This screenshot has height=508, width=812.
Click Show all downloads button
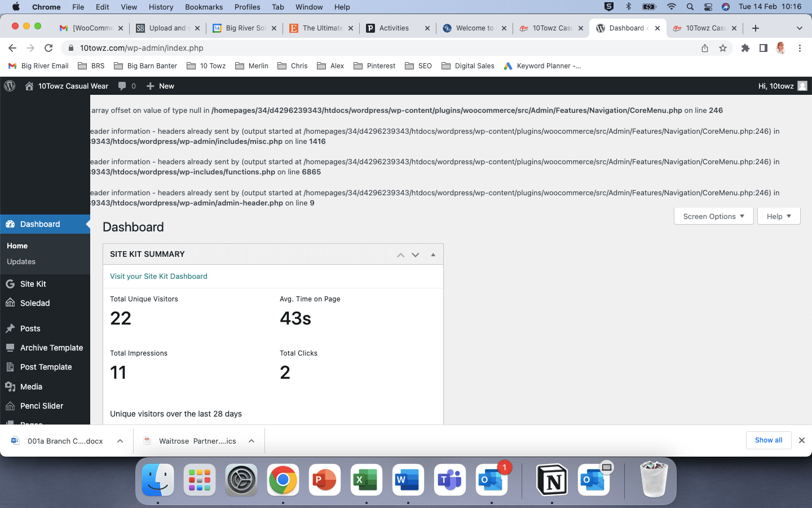tap(769, 440)
